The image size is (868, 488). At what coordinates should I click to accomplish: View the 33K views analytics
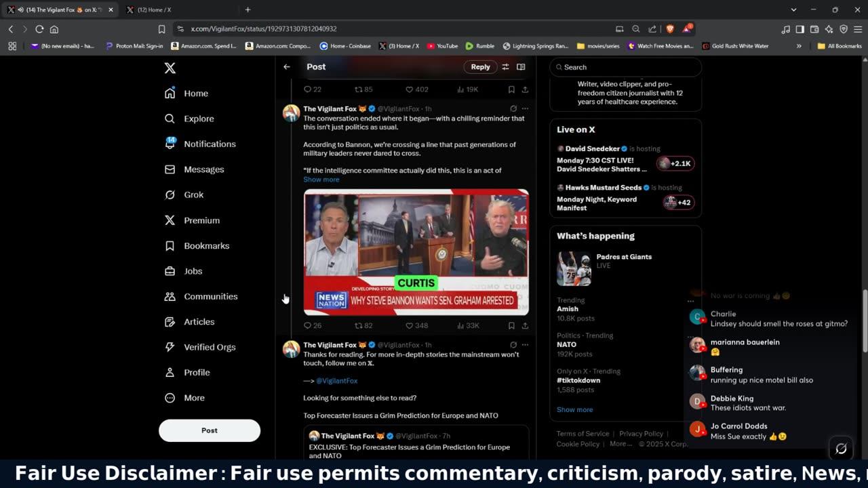pyautogui.click(x=468, y=326)
